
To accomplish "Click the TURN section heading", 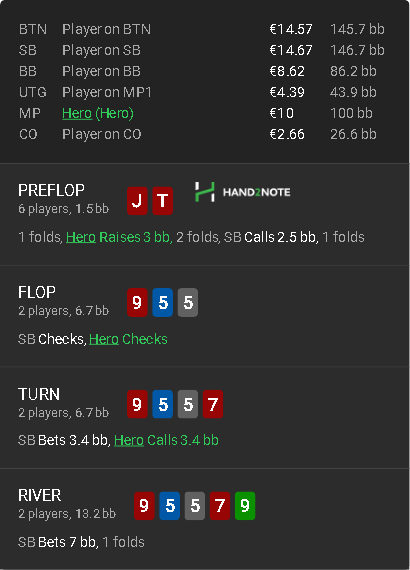I will point(39,394).
